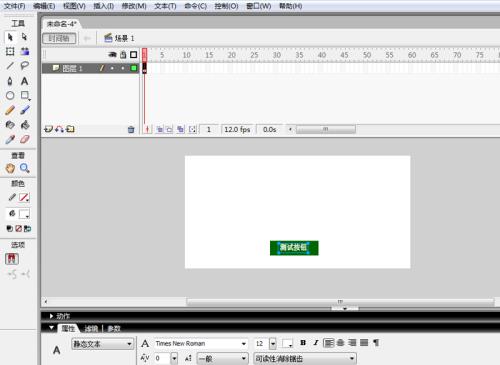
Task: Toggle lock all layers icon
Action: click(123, 55)
